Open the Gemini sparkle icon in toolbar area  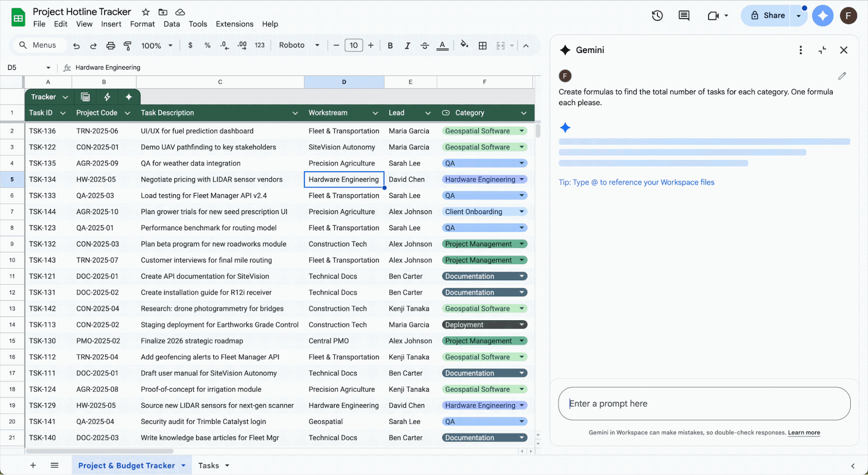[x=822, y=16]
